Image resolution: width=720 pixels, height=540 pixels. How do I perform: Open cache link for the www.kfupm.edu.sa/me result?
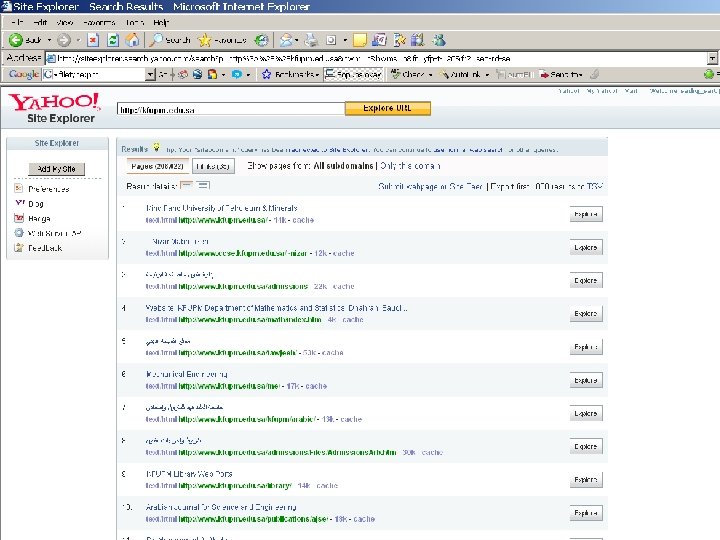[316, 386]
